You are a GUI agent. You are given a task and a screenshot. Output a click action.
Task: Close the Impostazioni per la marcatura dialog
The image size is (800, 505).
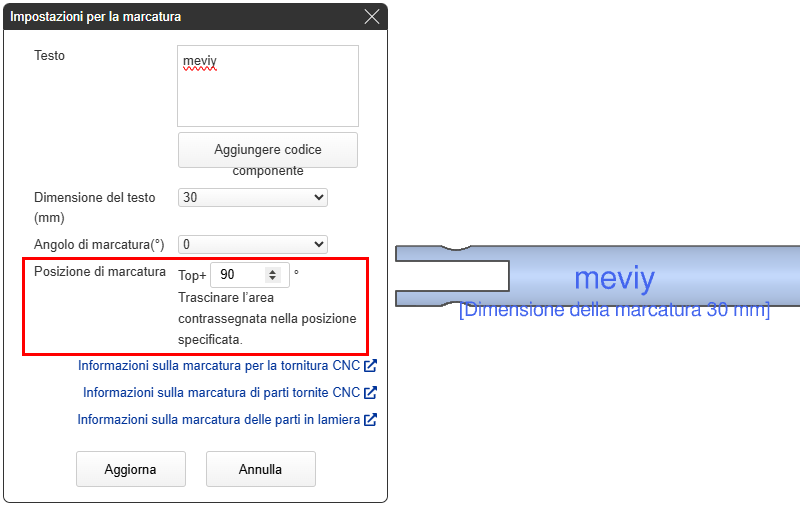(x=372, y=17)
